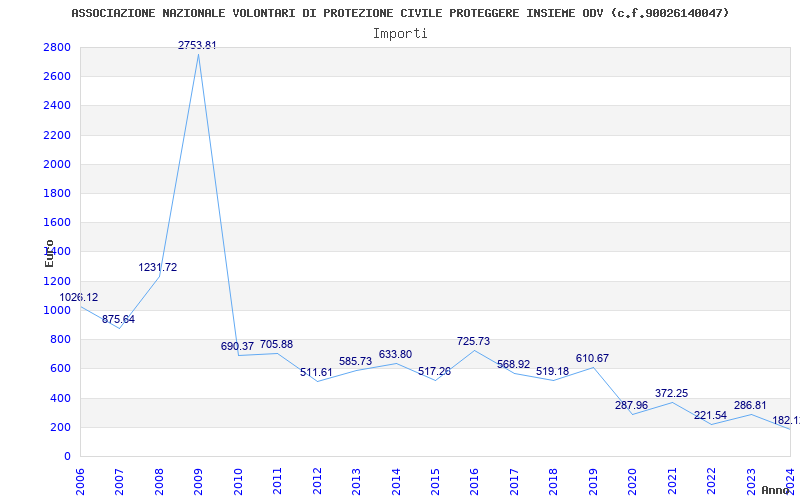The image size is (800, 500).
Task: Select the 2016 year tick label
Action: pyautogui.click(x=474, y=482)
